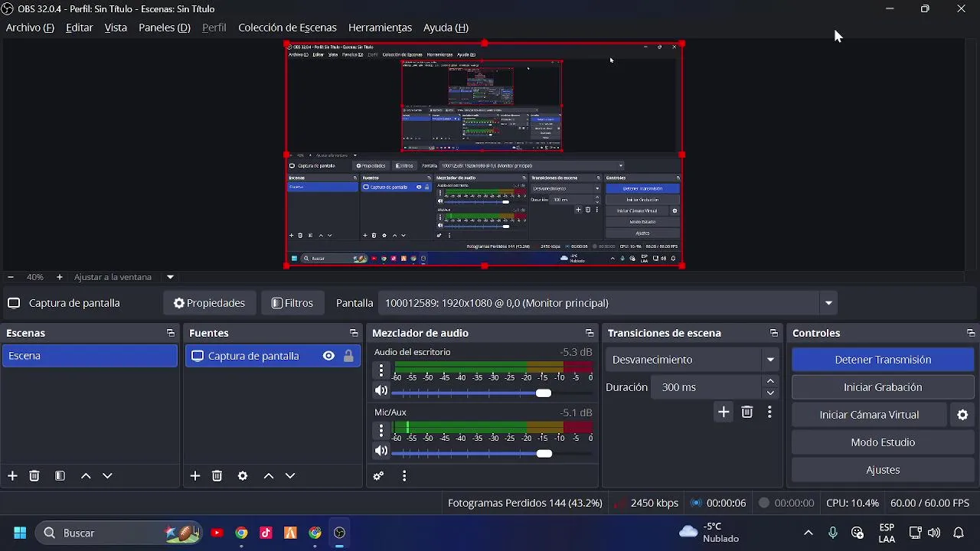Open Ayuda menu
The height and width of the screenshot is (551, 980).
[x=446, y=28]
